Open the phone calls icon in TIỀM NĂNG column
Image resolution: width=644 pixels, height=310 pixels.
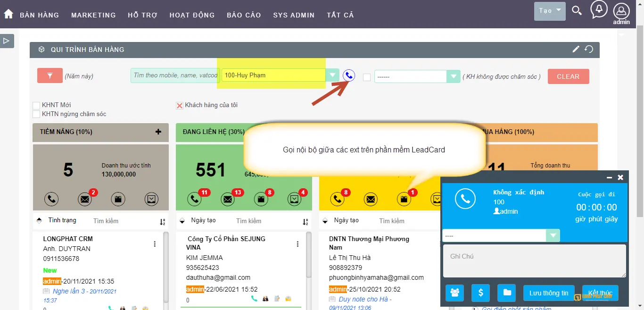click(x=52, y=199)
